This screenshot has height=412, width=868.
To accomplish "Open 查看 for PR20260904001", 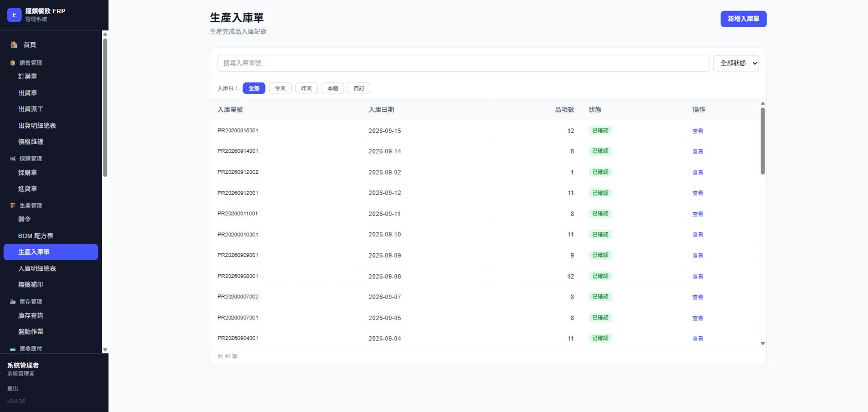I will (x=697, y=339).
